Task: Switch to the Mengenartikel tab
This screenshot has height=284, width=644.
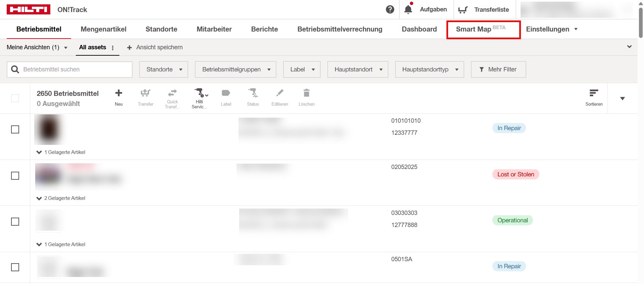Action: [x=103, y=29]
